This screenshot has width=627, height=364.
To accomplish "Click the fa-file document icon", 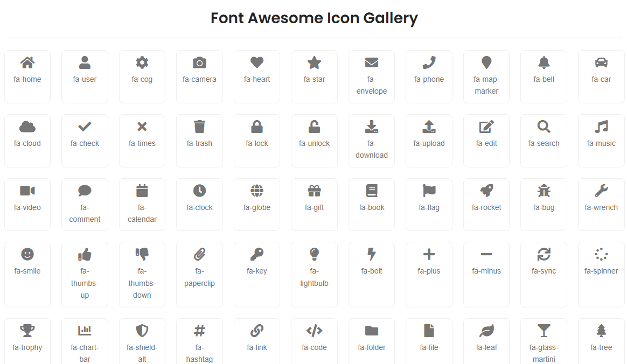I will pyautogui.click(x=429, y=331).
